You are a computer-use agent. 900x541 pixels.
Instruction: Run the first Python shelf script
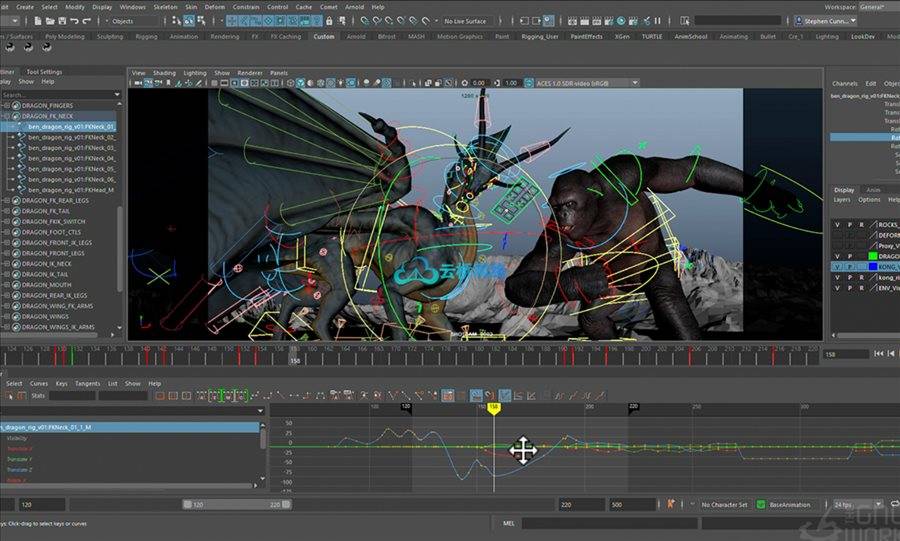click(x=10, y=47)
